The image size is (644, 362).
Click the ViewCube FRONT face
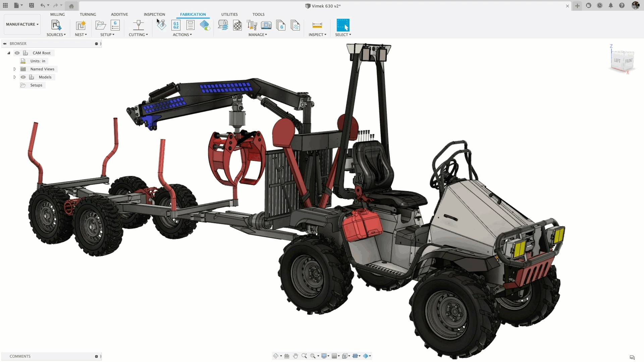click(x=628, y=61)
